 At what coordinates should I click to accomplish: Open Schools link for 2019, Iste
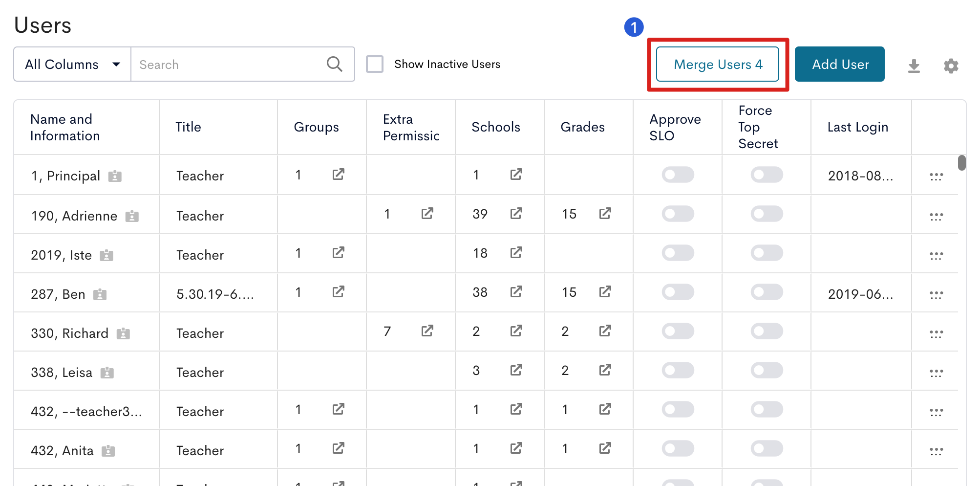click(516, 253)
